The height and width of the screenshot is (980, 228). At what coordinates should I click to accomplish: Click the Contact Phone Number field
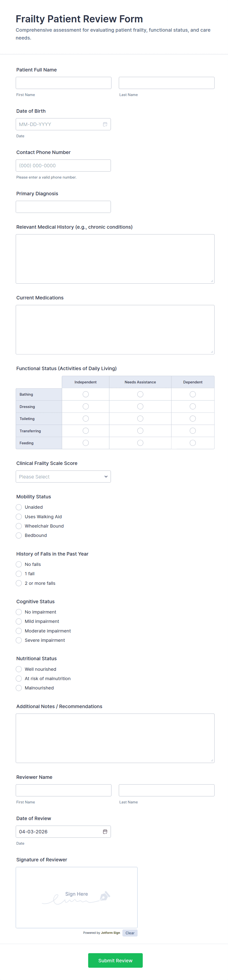point(63,166)
